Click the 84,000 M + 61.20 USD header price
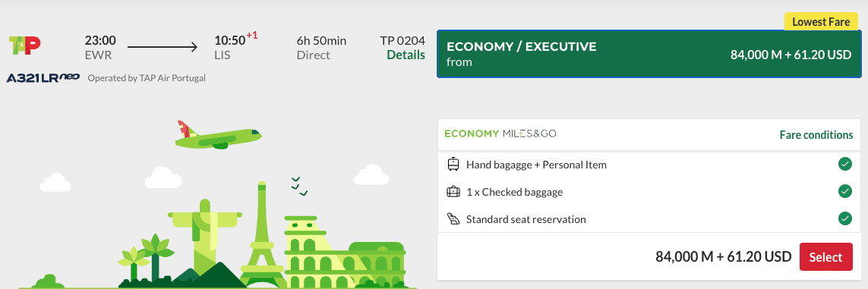 (791, 55)
